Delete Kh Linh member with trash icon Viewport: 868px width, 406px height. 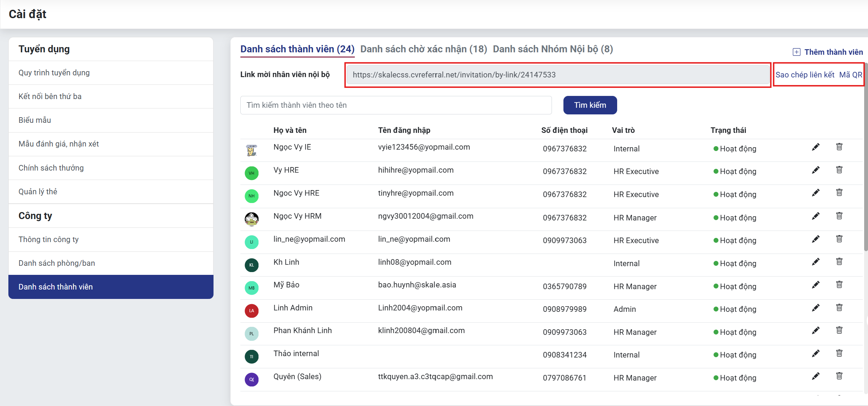pos(839,262)
